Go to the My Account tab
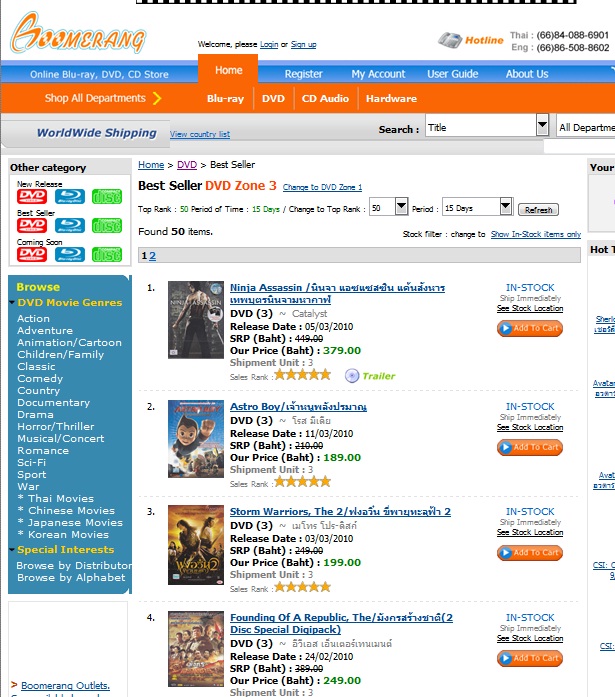The image size is (615, 697). coord(378,74)
